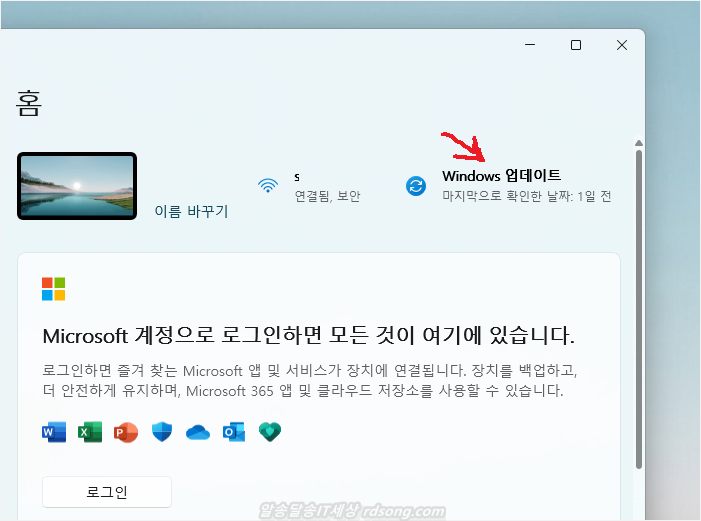
Task: Open Windows 업데이트 settings link
Action: [x=501, y=175]
